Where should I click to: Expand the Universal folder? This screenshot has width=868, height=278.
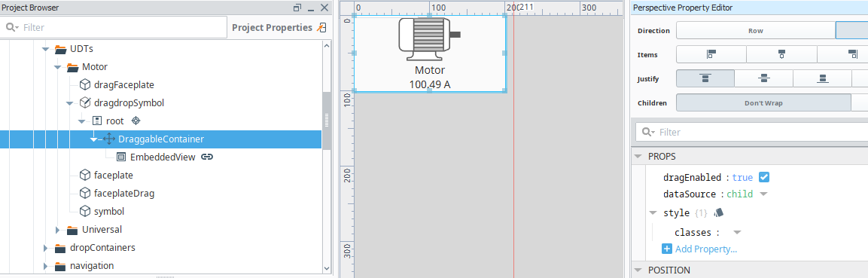(57, 229)
